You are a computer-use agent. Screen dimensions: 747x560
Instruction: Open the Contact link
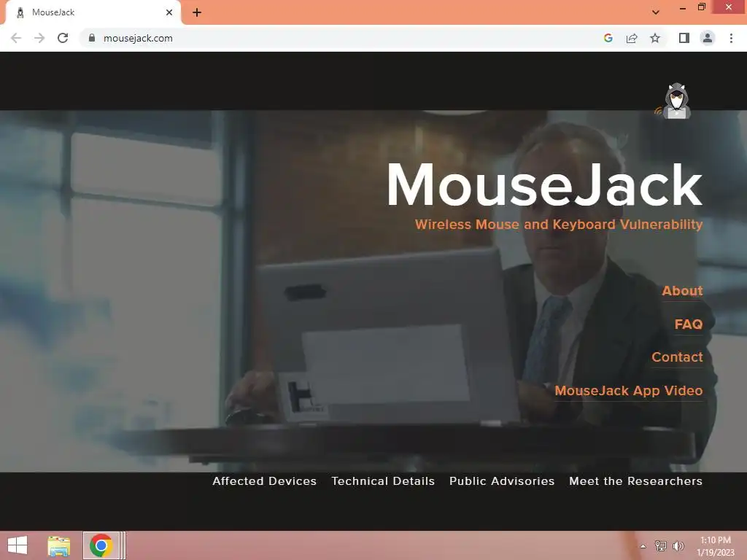pos(677,357)
